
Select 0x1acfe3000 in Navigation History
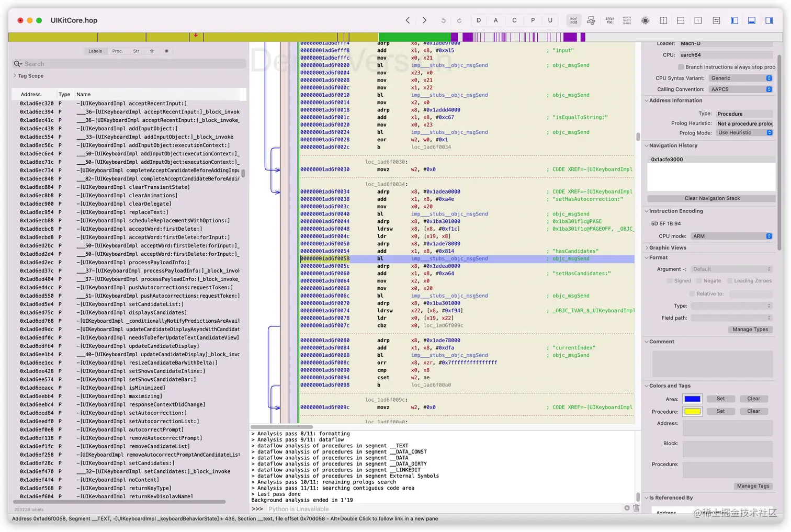coord(711,160)
